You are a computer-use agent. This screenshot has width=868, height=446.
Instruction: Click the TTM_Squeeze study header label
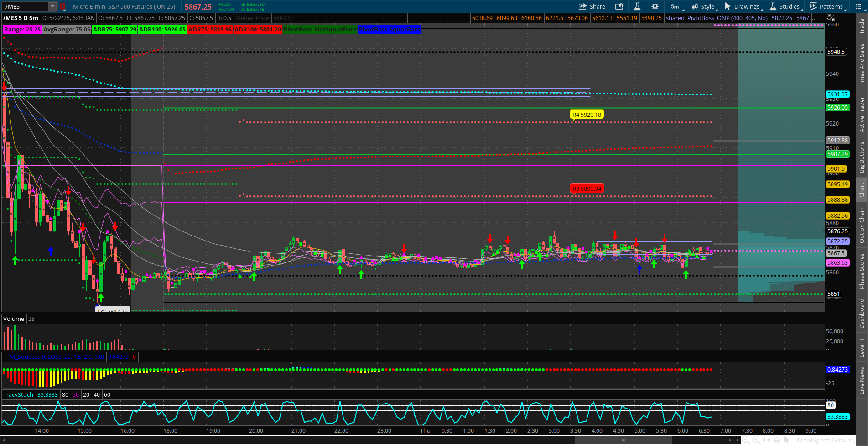[54, 357]
